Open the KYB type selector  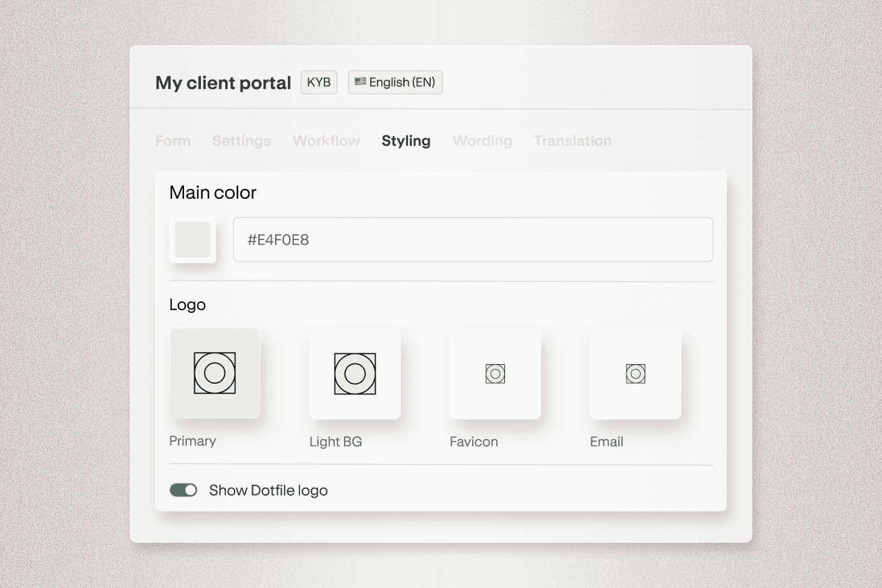(x=318, y=82)
